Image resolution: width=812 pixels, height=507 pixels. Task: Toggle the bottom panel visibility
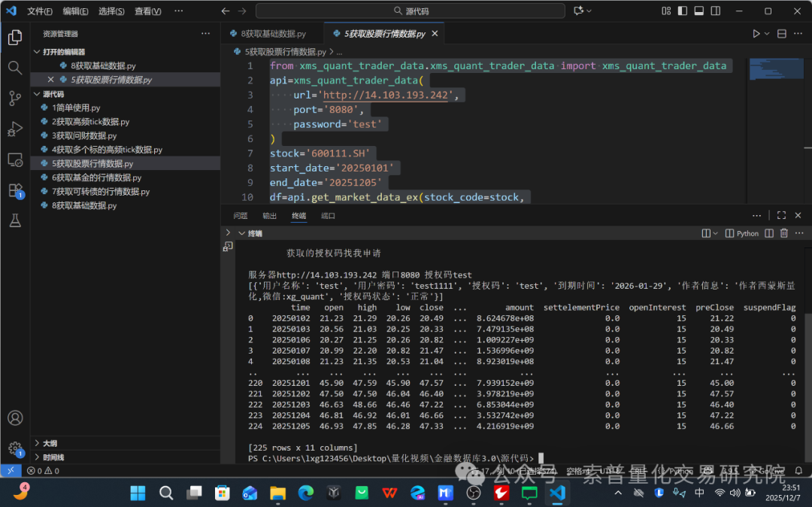click(x=699, y=11)
